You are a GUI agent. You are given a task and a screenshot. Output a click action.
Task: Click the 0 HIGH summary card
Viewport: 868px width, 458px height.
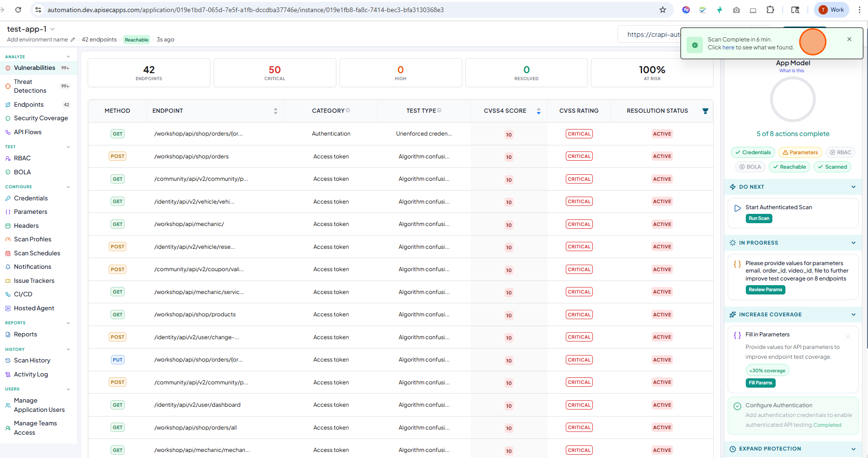click(x=401, y=73)
